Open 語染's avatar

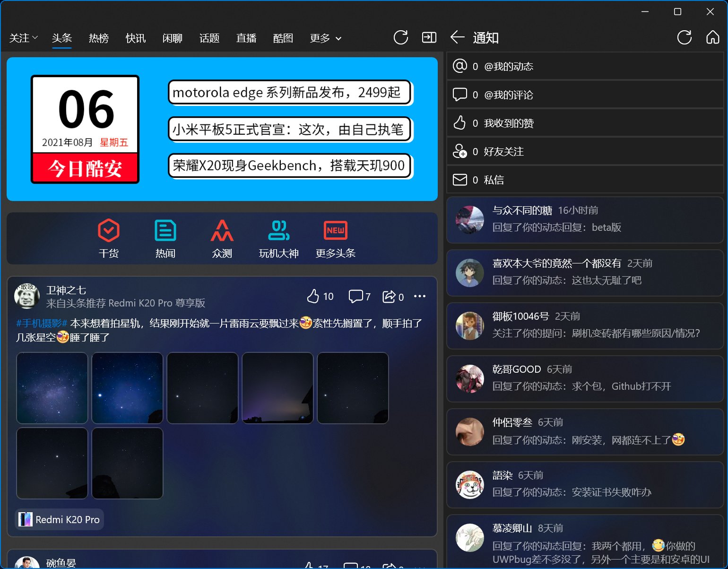tap(470, 485)
